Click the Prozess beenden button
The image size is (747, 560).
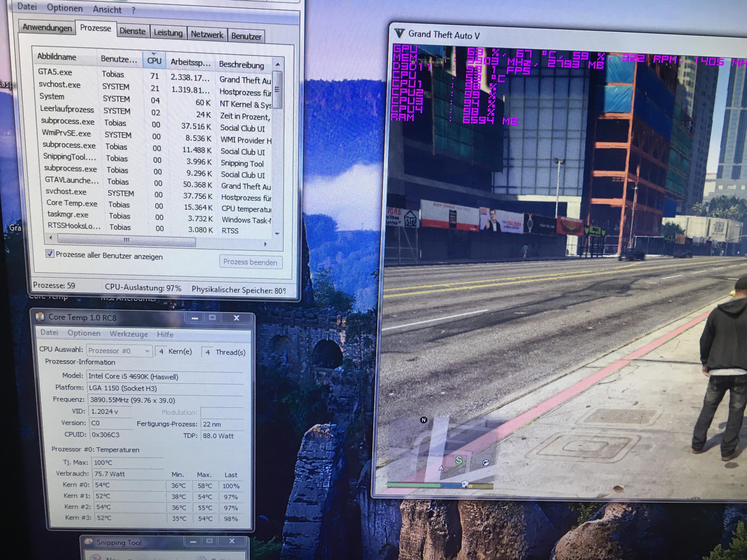251,262
